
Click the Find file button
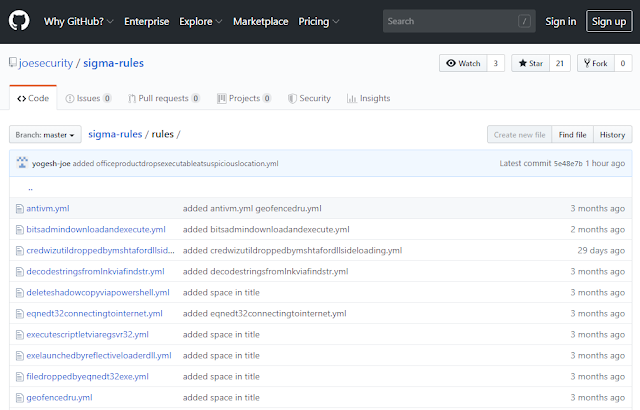click(572, 135)
